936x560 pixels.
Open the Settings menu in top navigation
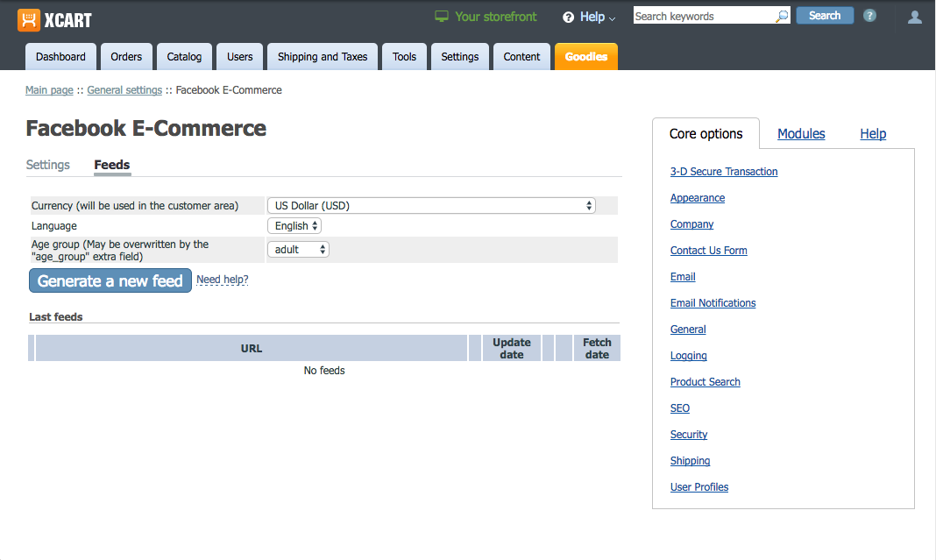(459, 57)
